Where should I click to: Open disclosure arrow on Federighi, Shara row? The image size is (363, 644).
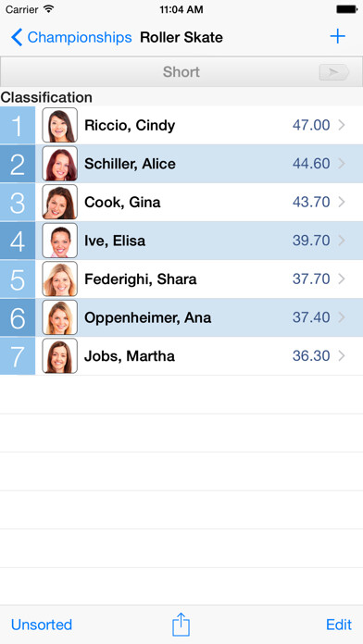pyautogui.click(x=342, y=279)
